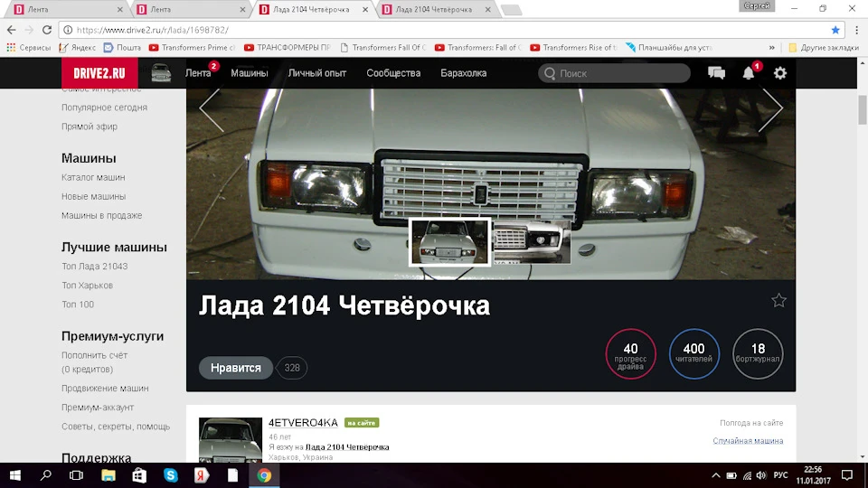Viewport: 868px width, 488px height.
Task: Open the Windows Start menu
Action: [15, 475]
